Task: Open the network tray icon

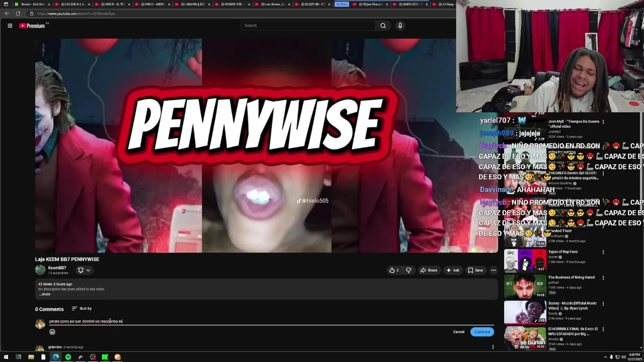Action: (617, 357)
